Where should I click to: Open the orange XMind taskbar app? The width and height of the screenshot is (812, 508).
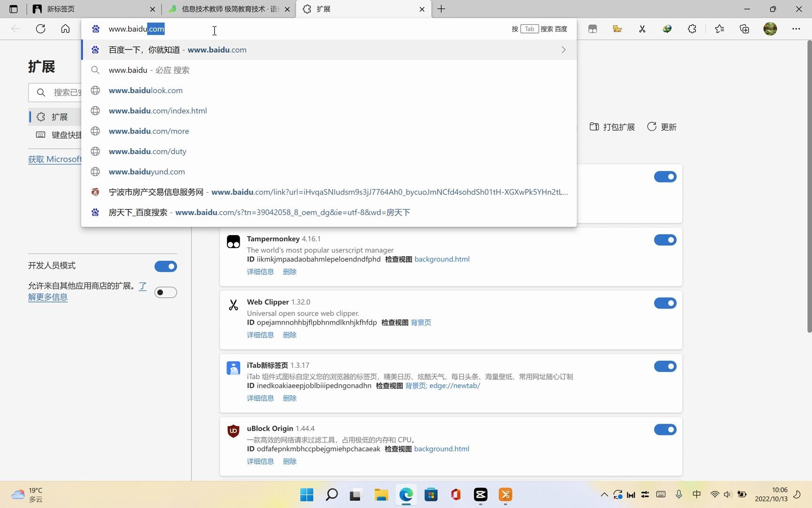(x=506, y=494)
